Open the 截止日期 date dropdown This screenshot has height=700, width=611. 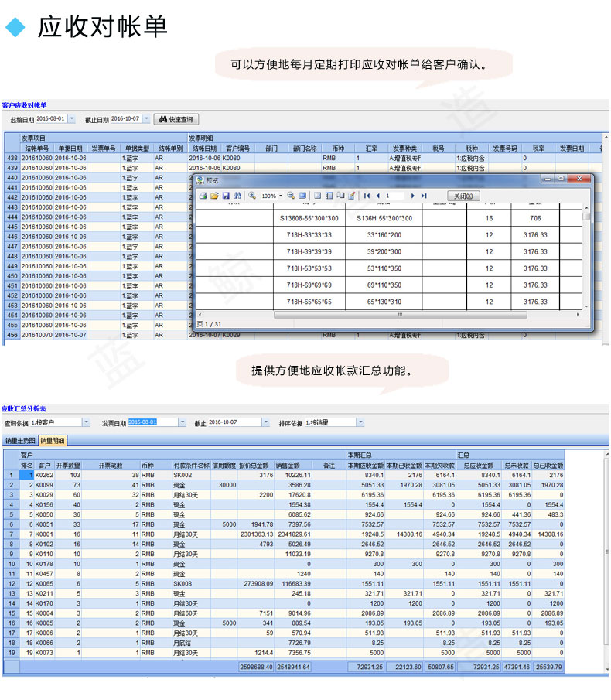(146, 119)
